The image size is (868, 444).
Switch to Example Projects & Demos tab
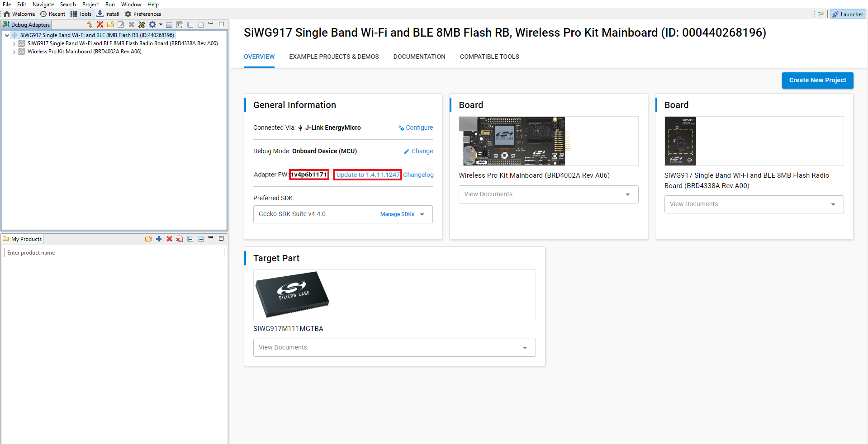tap(334, 57)
